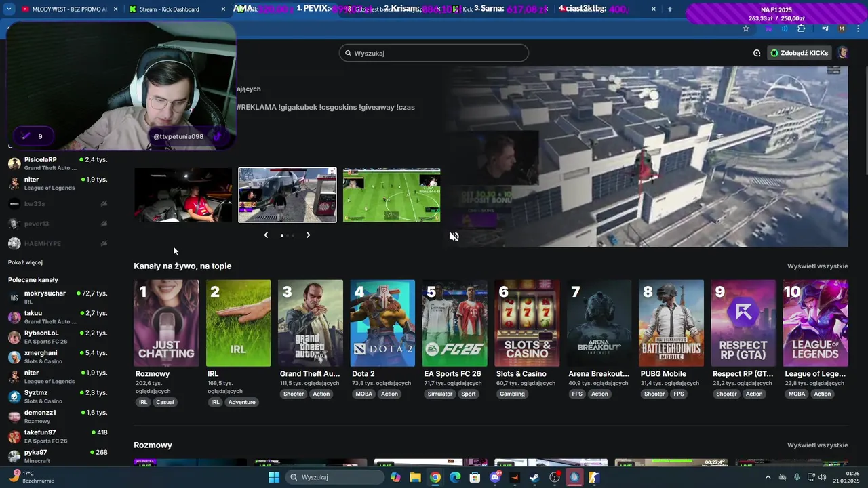
Task: Open File Explorer from the taskbar
Action: [415, 477]
